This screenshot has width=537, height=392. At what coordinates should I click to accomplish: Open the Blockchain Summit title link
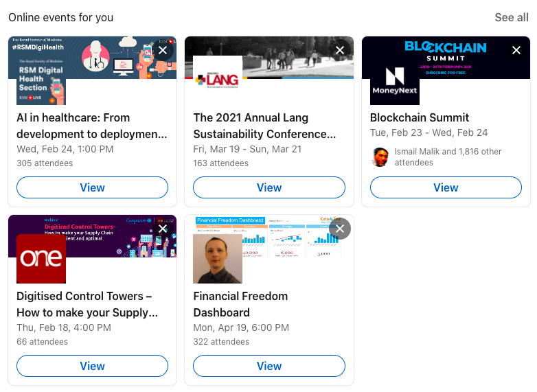pyautogui.click(x=420, y=117)
